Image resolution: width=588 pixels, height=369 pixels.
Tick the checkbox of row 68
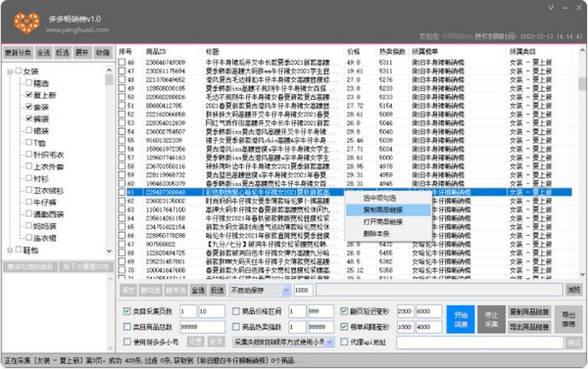[x=122, y=253]
